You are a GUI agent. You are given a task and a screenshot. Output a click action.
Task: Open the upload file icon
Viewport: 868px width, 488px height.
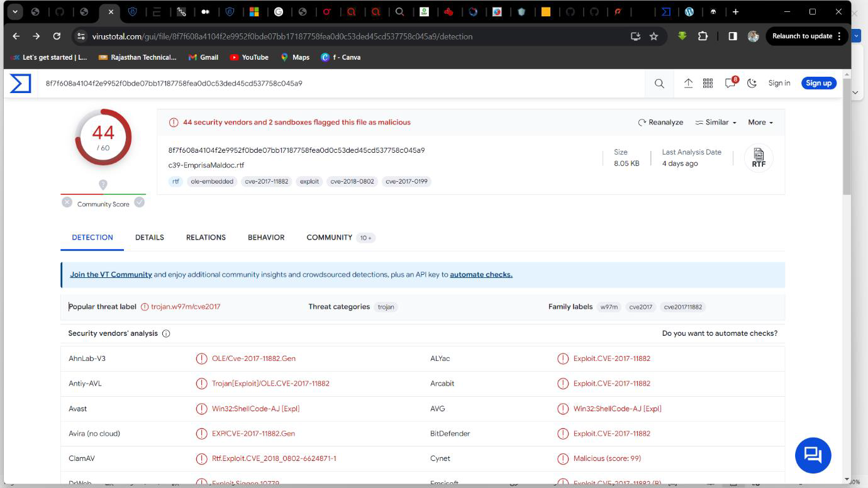[688, 83]
